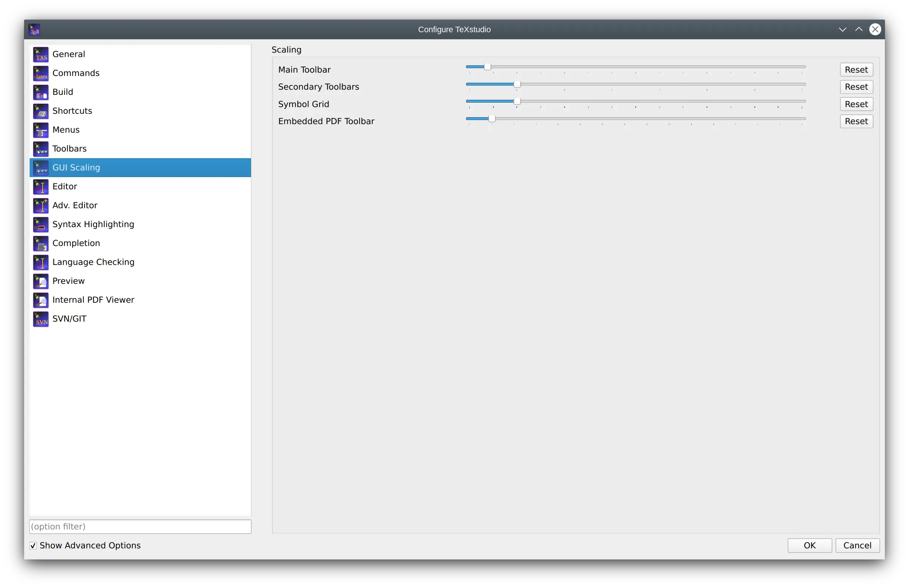Select the Commands settings icon

click(x=41, y=73)
